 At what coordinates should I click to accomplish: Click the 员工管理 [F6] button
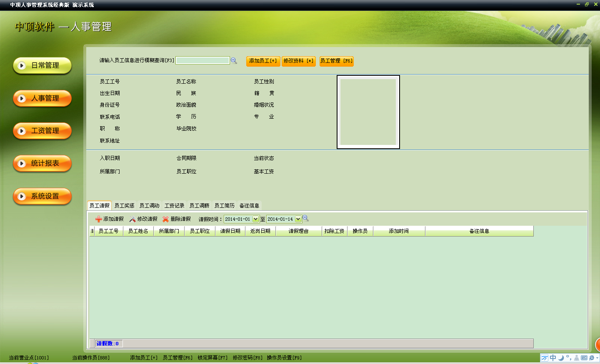(337, 61)
